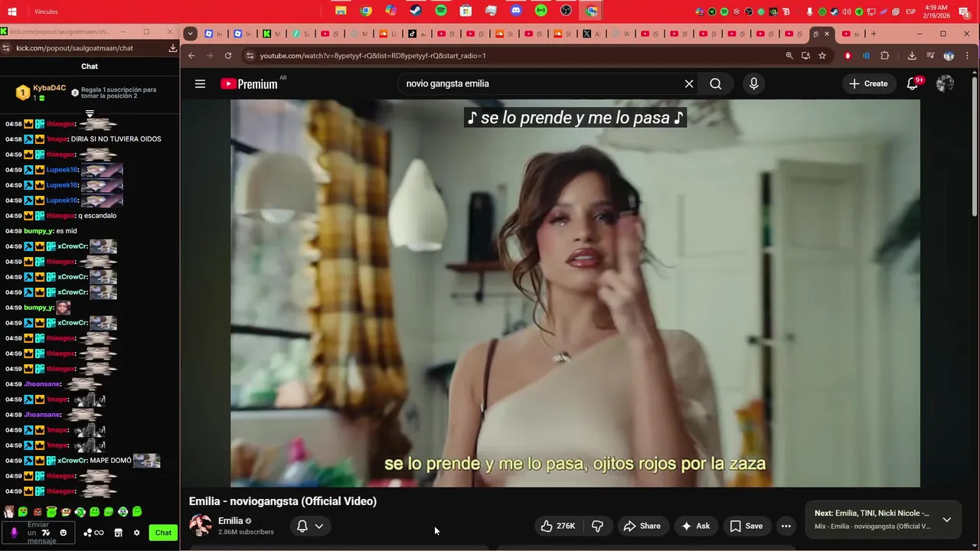The width and height of the screenshot is (980, 551).
Task: Open Windows Start button
Action: 12,11
